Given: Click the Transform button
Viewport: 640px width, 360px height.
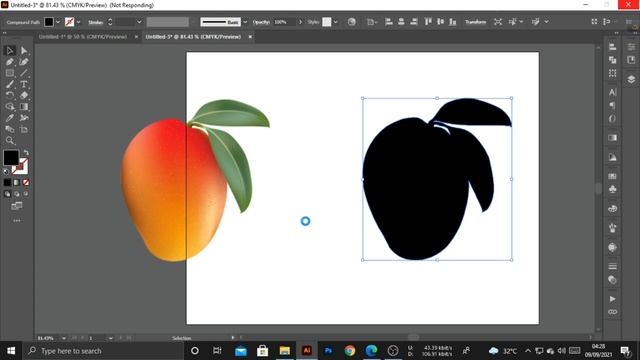Looking at the screenshot, I should pos(476,22).
